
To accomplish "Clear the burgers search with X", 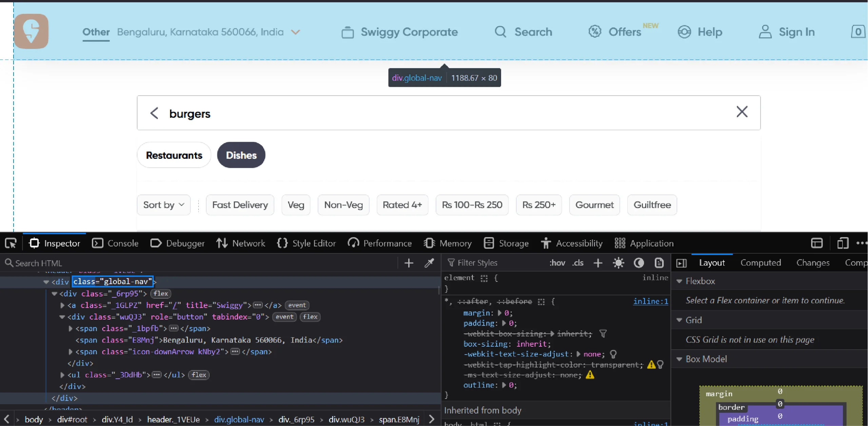I will [742, 112].
